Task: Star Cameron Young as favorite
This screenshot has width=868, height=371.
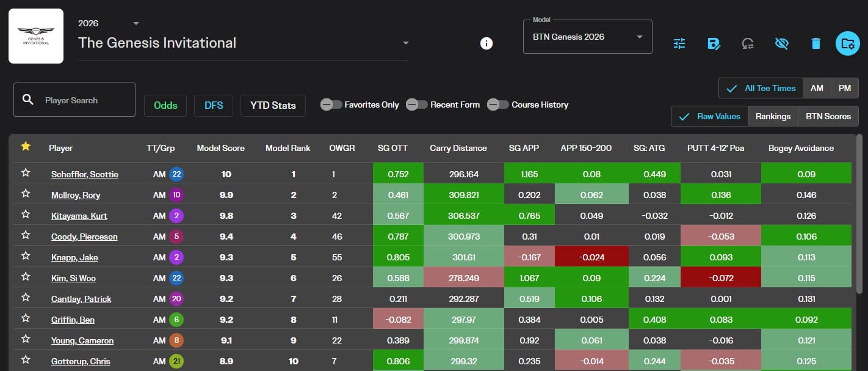Action: coord(26,339)
